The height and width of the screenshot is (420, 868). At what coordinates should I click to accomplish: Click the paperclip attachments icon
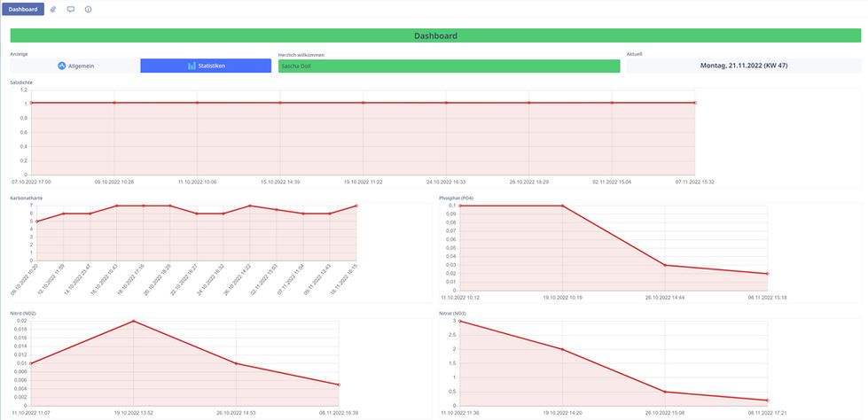53,10
